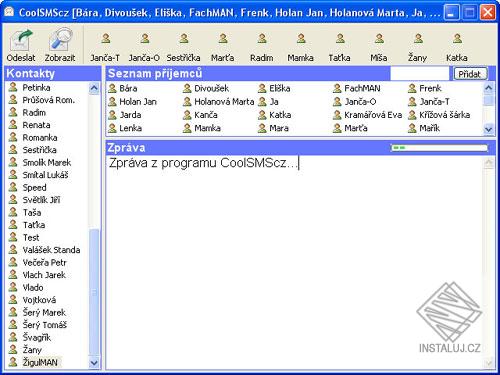
Task: Select recipient Eliška
Action: coord(275,88)
